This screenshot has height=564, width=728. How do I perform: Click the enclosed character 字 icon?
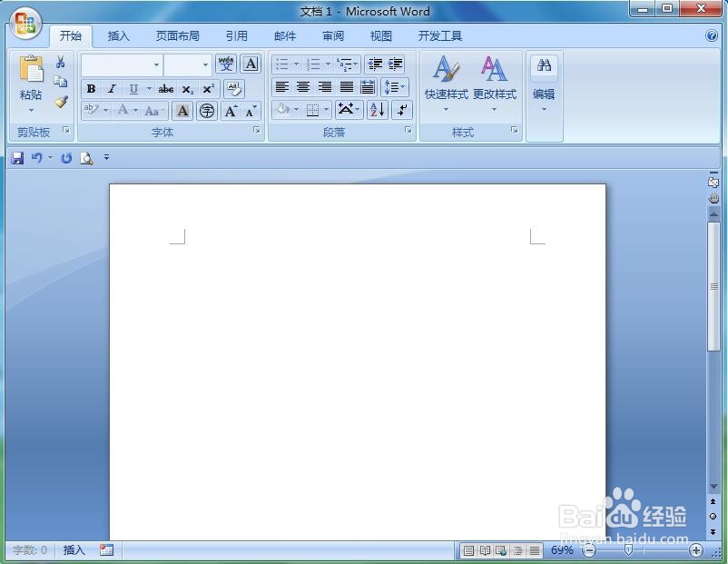point(207,111)
